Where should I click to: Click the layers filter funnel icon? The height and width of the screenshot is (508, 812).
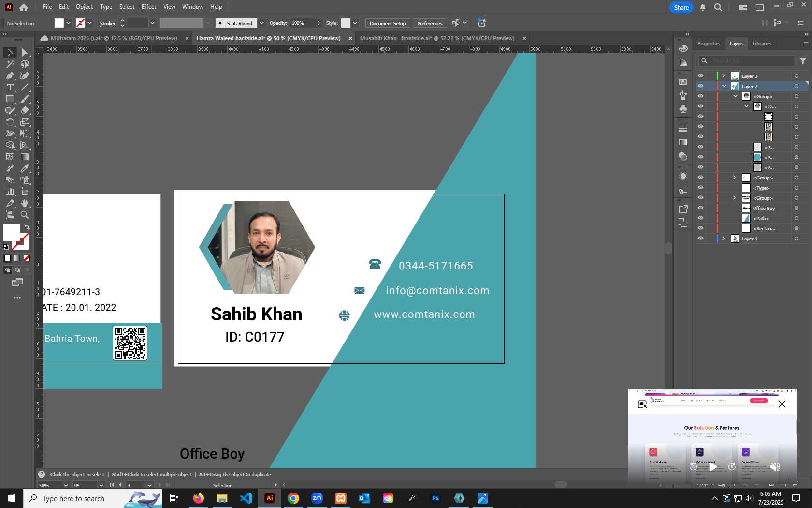(803, 61)
